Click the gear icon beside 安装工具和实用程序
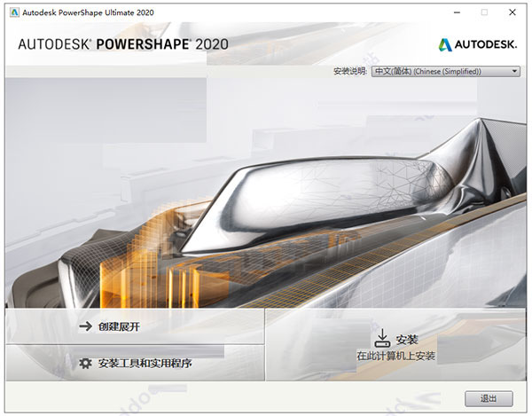532x416 pixels. (x=85, y=363)
